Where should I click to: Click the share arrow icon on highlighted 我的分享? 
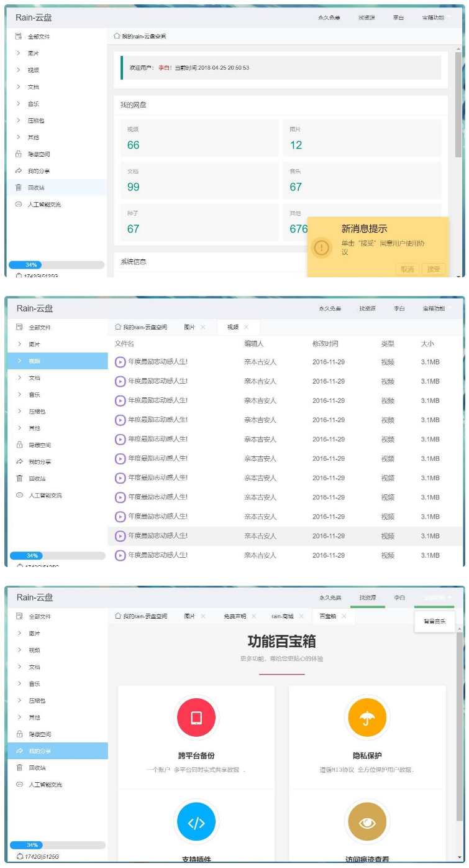point(19,751)
